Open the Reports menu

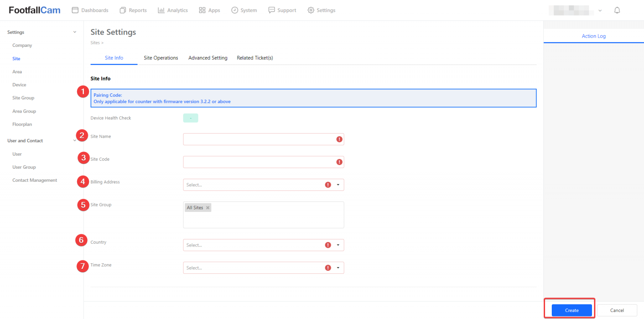coord(133,10)
